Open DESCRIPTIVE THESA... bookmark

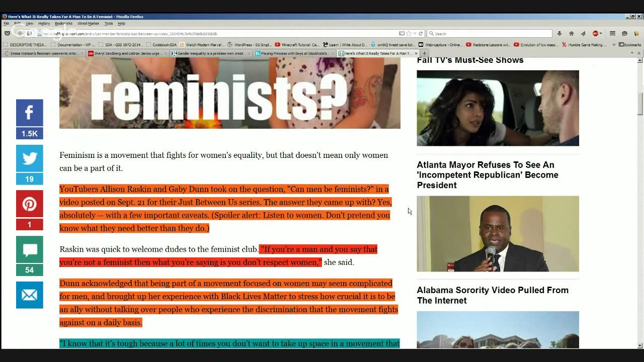25,45
